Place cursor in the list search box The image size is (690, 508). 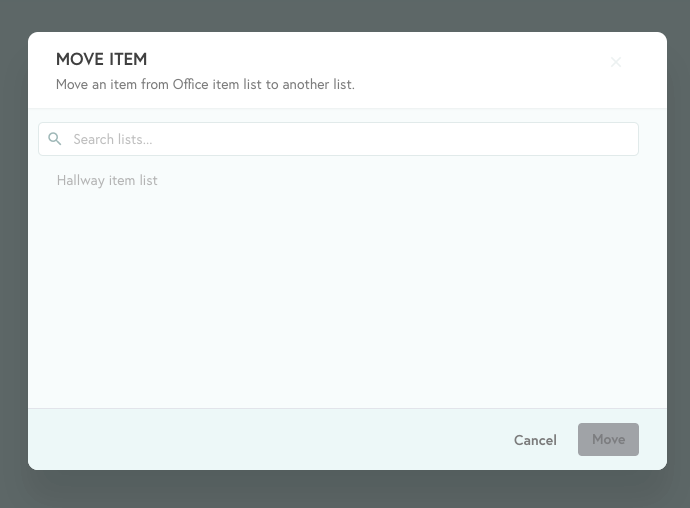pos(338,139)
